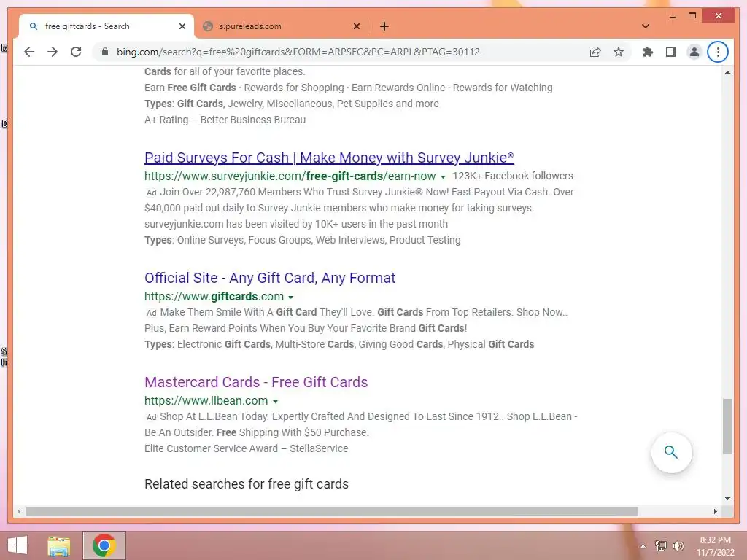Click 'Related searches for free gift cards' heading
Image resolution: width=747 pixels, height=560 pixels.
click(x=247, y=484)
